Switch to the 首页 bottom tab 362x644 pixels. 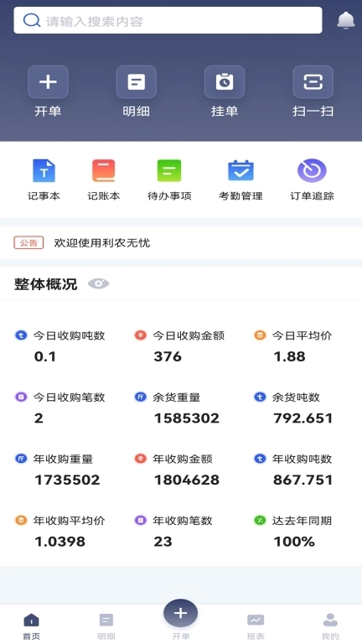[x=31, y=626]
